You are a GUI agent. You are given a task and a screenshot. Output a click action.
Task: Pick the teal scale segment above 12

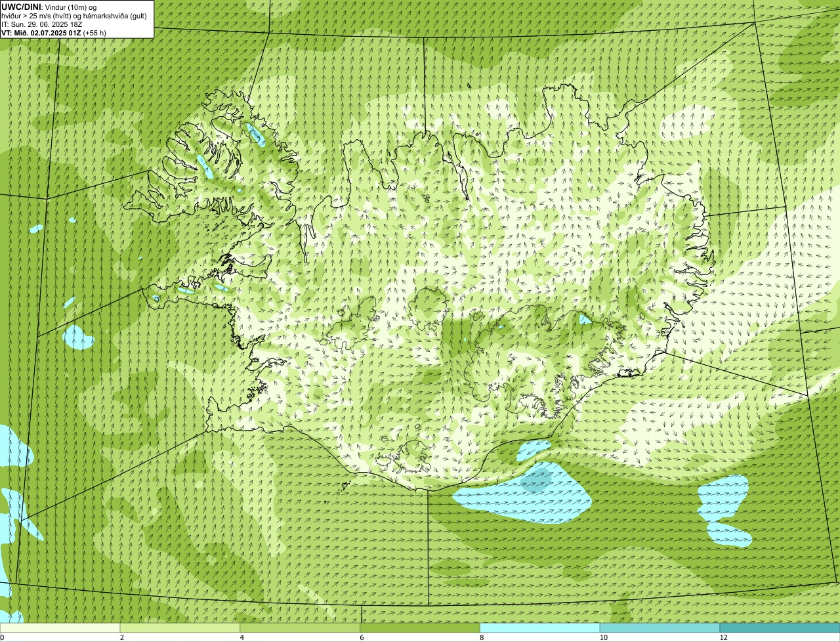tap(780, 628)
